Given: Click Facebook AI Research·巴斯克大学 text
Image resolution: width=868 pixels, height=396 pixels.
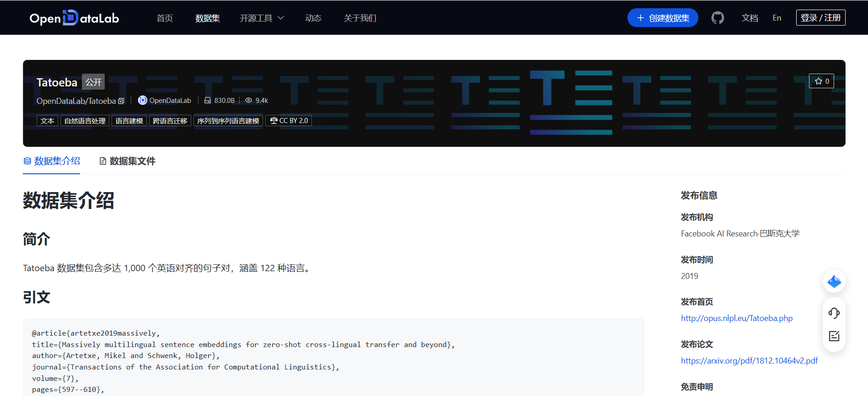Looking at the screenshot, I should coord(740,234).
